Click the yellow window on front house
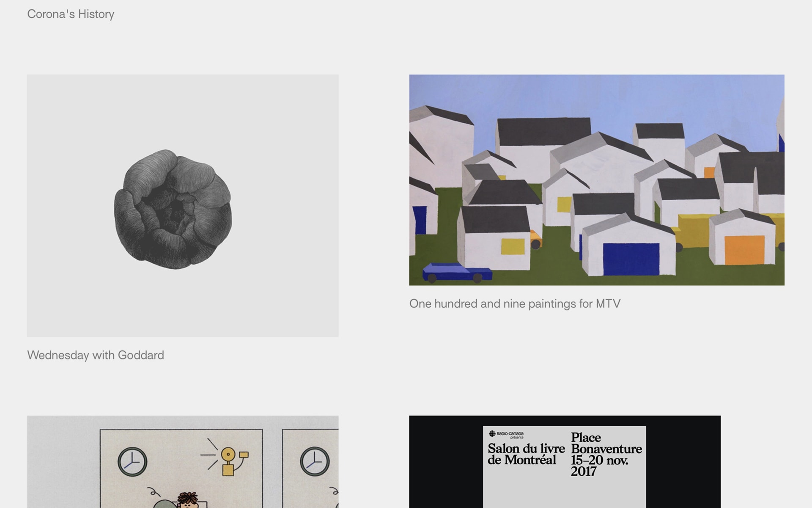 [x=513, y=246]
